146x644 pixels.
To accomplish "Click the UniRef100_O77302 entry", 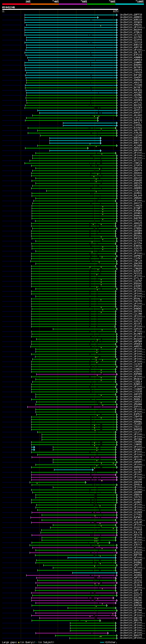I will (x=131, y=221).
